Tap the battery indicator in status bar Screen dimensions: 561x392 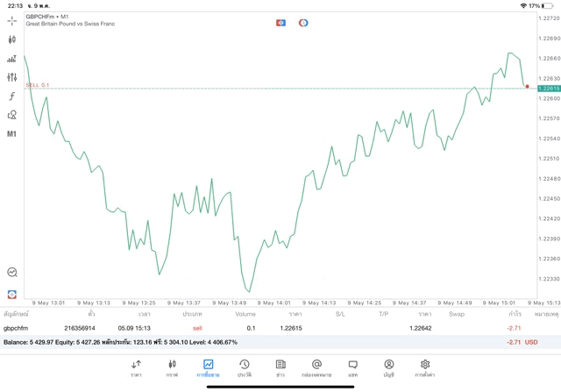(547, 6)
